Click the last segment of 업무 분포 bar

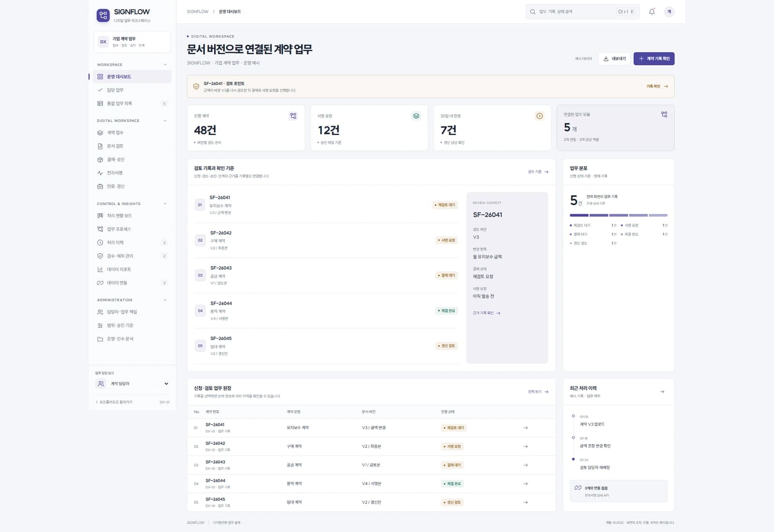tap(658, 215)
